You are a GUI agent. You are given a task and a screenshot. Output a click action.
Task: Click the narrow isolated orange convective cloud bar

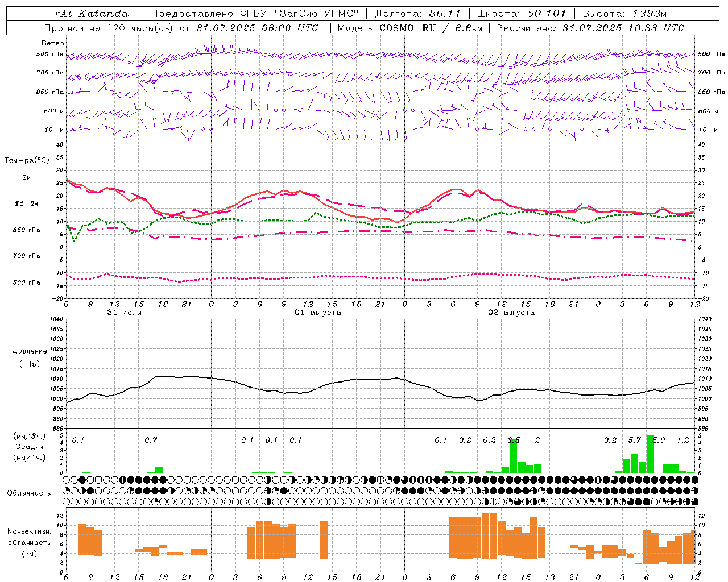324,540
